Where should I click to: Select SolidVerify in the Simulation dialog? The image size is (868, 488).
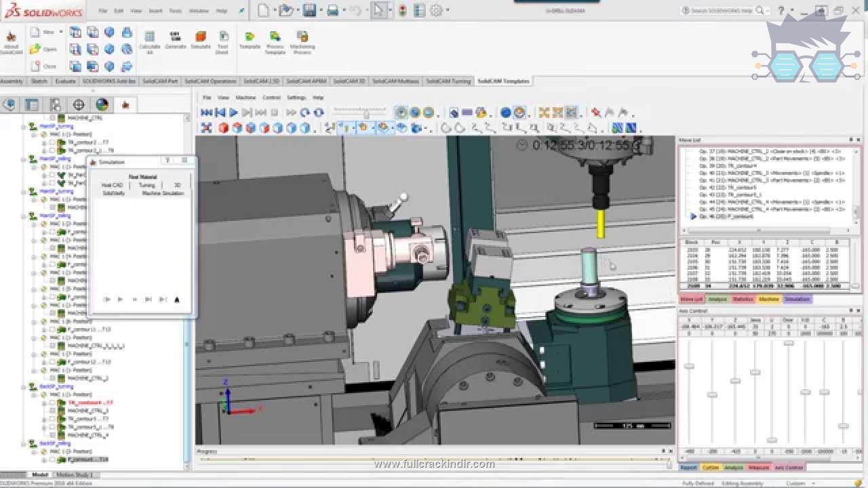tap(113, 193)
